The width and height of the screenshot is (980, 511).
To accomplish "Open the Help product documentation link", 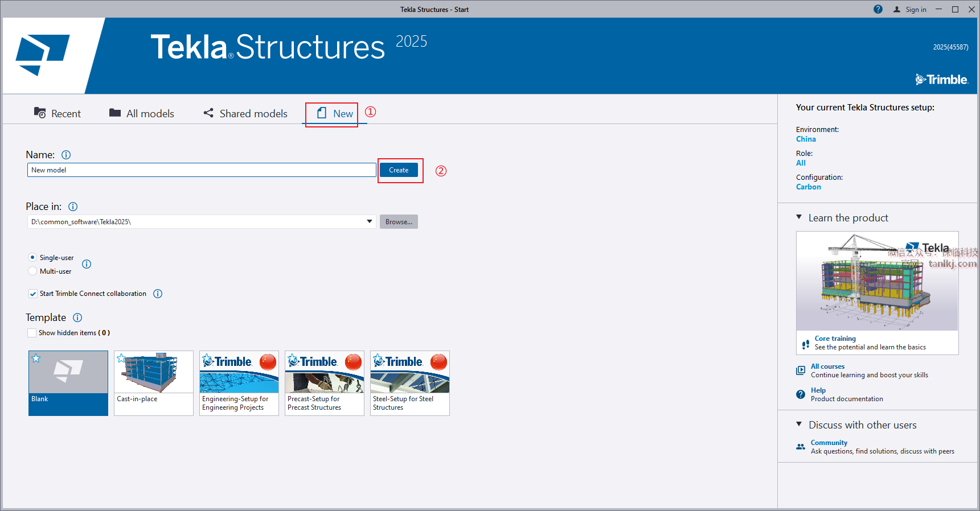I will click(818, 390).
